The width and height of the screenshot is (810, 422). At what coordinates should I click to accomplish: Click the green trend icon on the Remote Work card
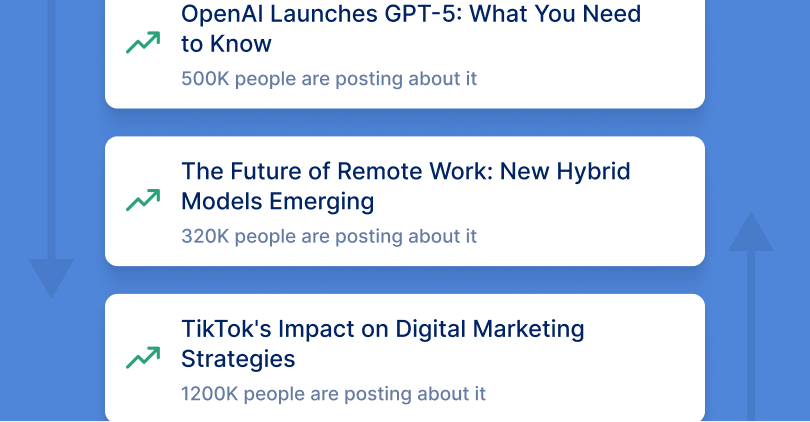coord(143,200)
